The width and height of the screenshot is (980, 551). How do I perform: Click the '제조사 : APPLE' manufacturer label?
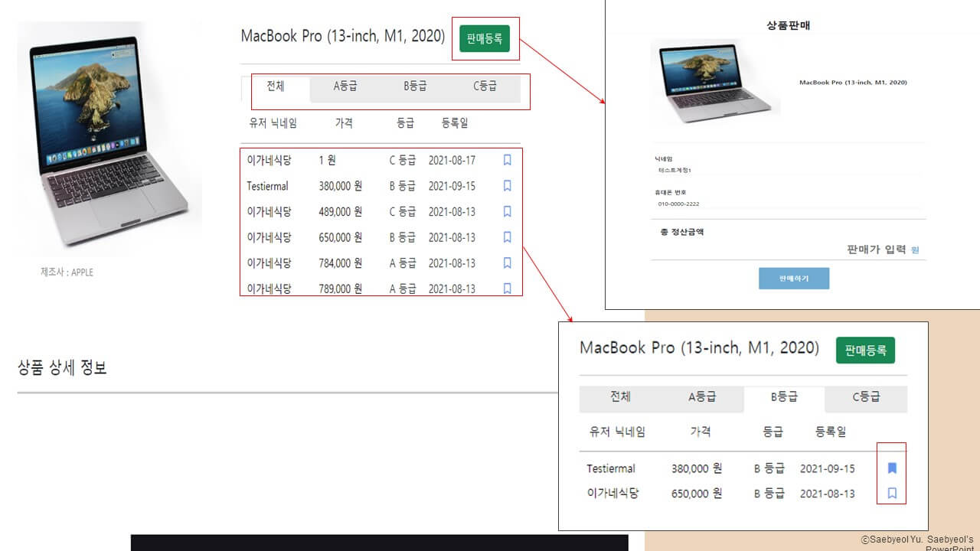tap(67, 272)
